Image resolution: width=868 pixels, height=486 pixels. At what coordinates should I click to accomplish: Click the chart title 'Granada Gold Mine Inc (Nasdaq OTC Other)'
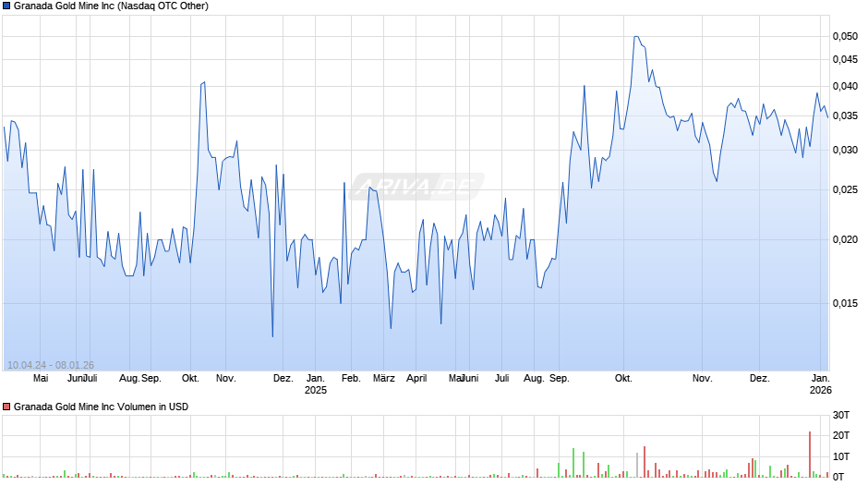click(x=111, y=6)
